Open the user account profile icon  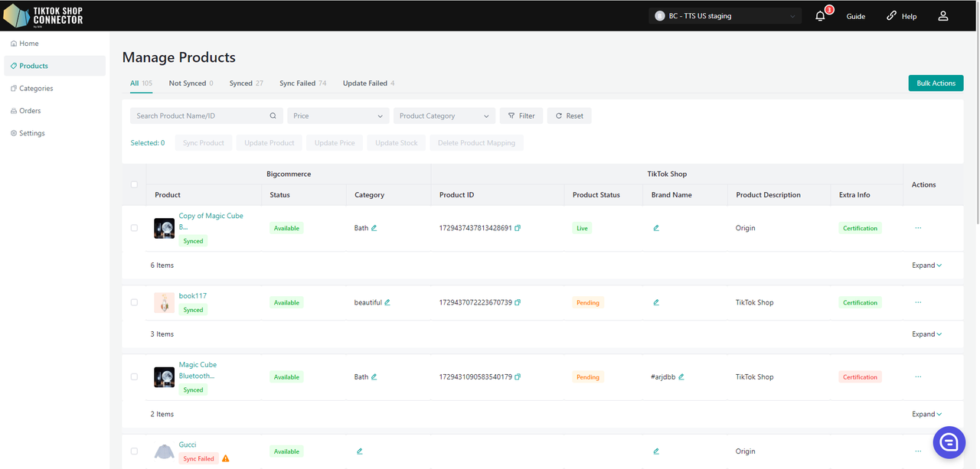pos(943,16)
